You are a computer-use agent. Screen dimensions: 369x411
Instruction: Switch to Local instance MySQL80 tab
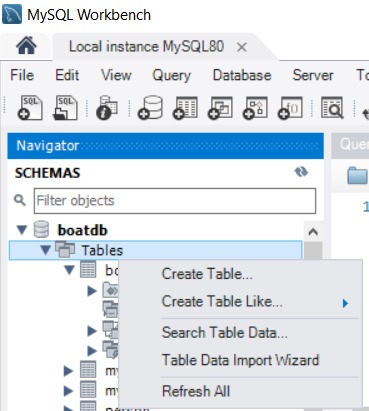146,47
